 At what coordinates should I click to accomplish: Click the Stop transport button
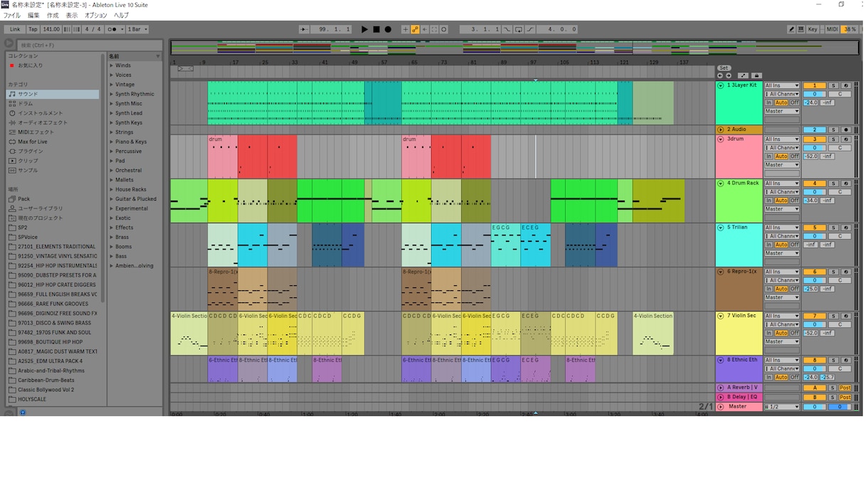tap(376, 30)
